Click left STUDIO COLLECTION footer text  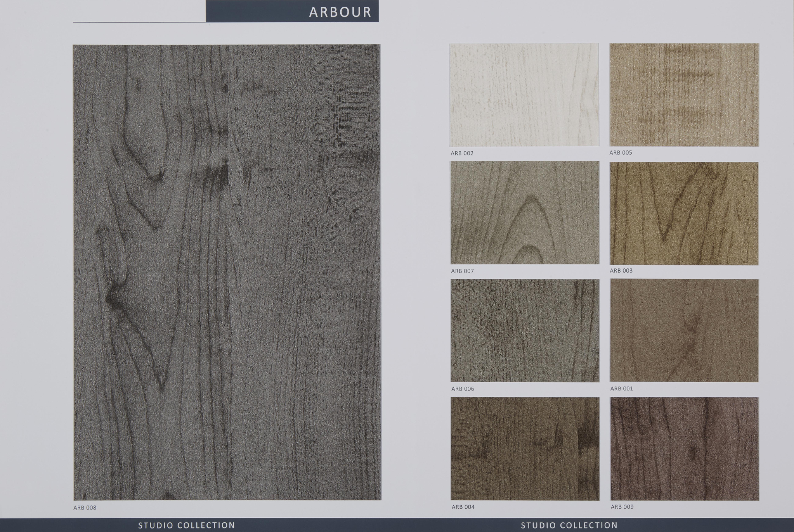coord(186,525)
